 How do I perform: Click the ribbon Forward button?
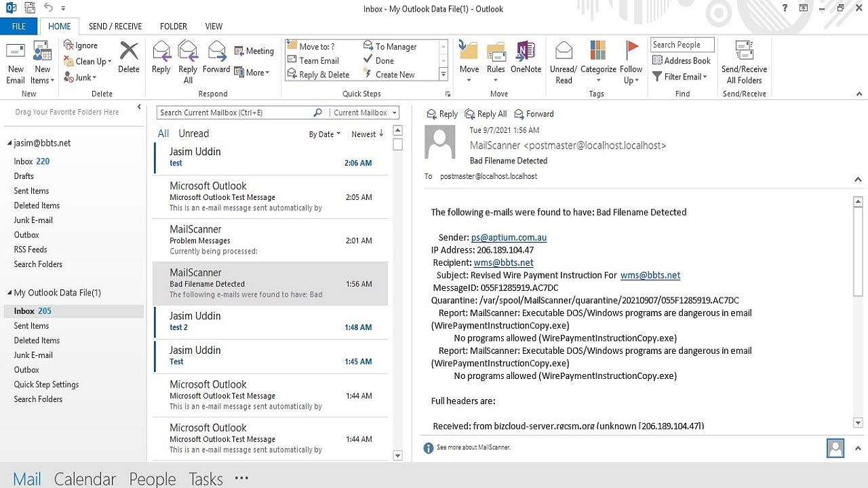216,58
